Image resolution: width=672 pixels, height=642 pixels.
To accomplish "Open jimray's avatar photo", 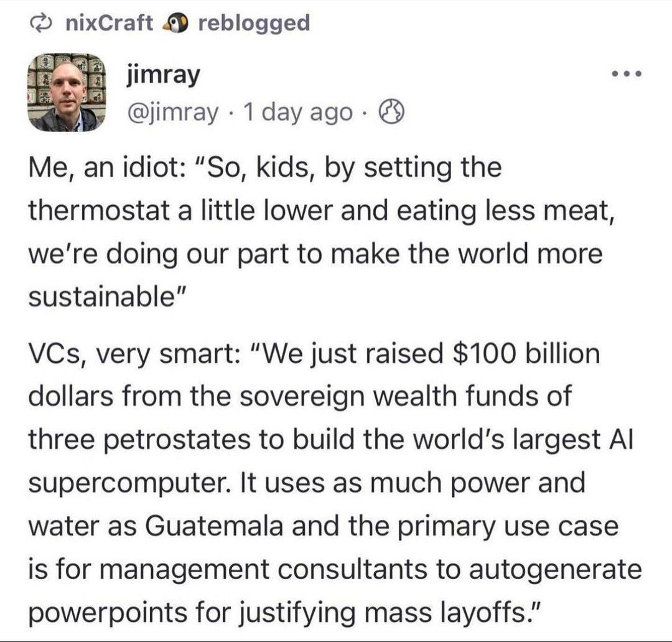I will [66, 92].
